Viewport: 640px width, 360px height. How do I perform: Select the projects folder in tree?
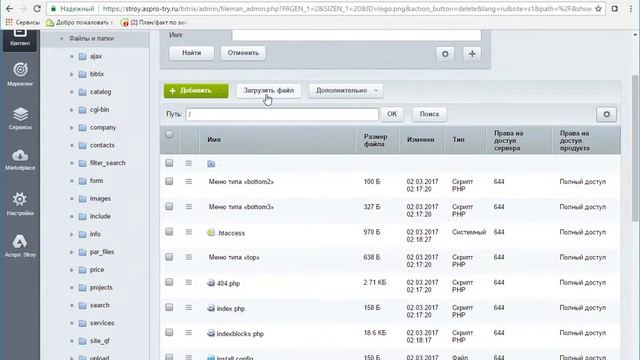click(101, 288)
